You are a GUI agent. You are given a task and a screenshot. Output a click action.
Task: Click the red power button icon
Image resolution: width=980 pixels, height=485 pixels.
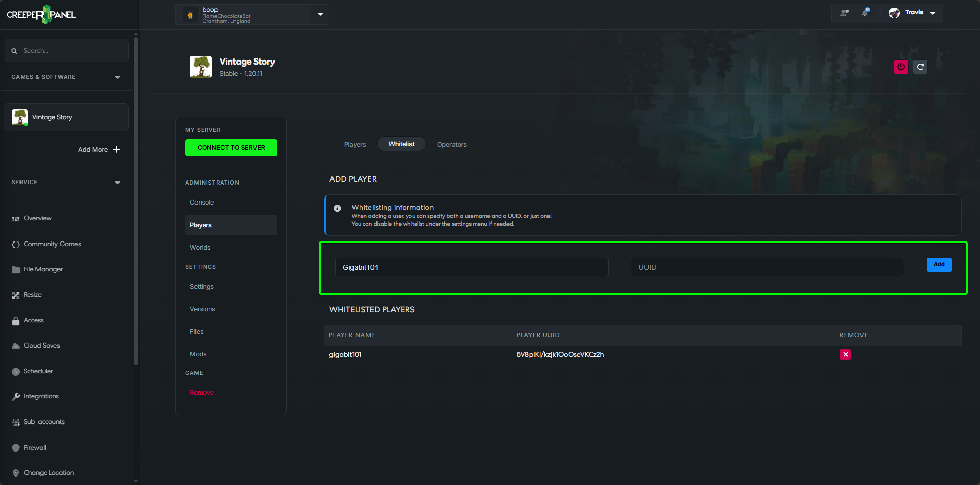[901, 67]
